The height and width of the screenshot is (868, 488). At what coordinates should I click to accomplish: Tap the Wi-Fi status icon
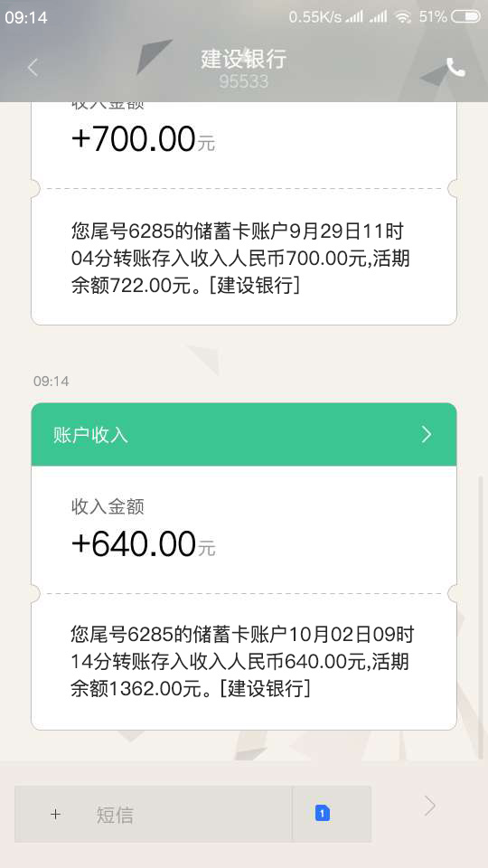pos(403,17)
